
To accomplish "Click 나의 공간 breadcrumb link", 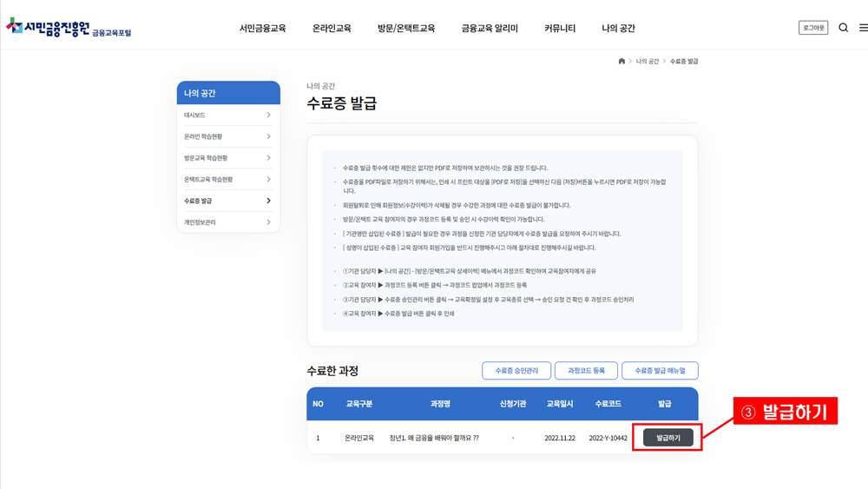I will pos(648,62).
